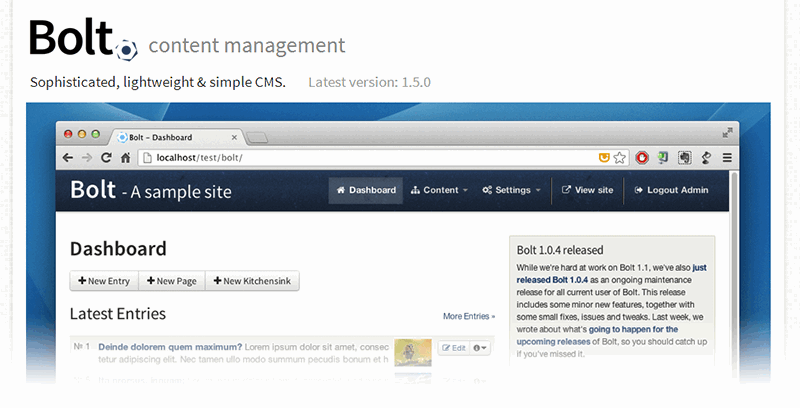Click the Bolt - A sample site title
This screenshot has height=408, width=800.
click(151, 190)
